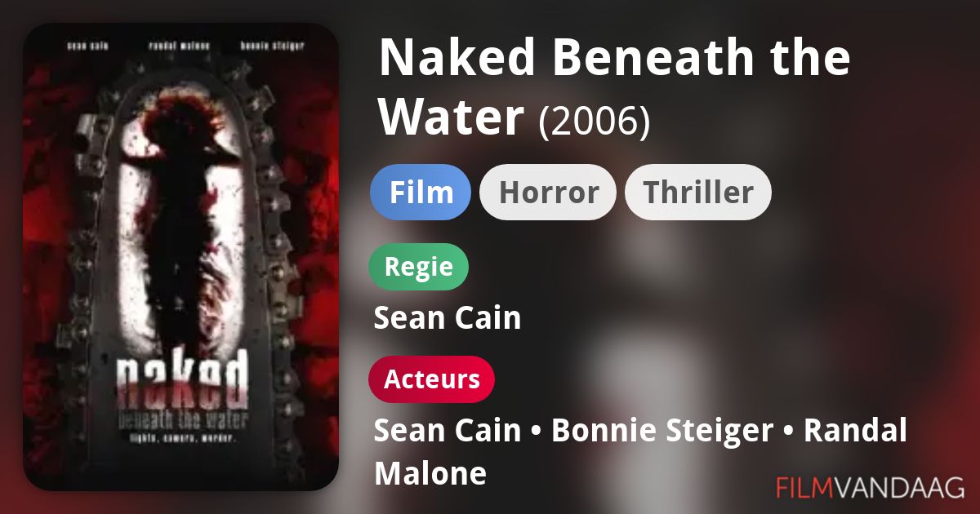The width and height of the screenshot is (980, 514).
Task: Click the 'naked' title text on poster
Action: [181, 383]
